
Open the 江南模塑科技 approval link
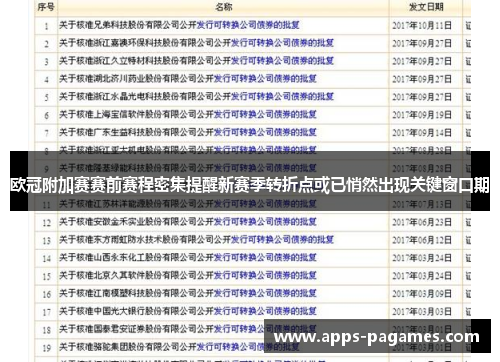188,293
